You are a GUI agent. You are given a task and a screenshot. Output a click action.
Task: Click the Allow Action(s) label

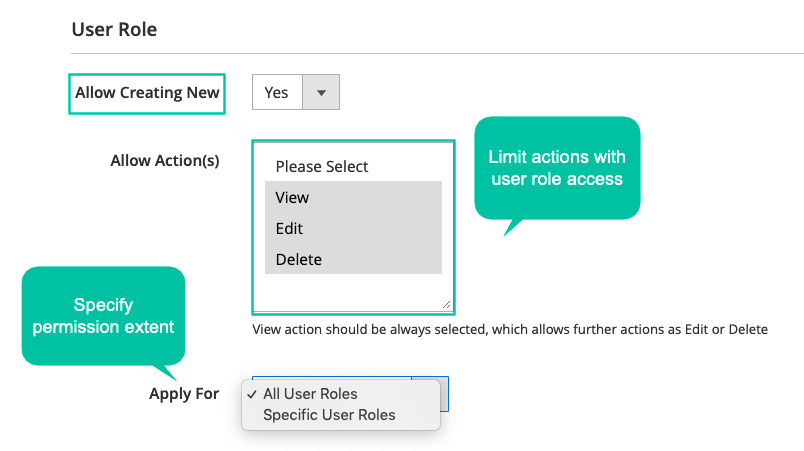click(x=165, y=160)
